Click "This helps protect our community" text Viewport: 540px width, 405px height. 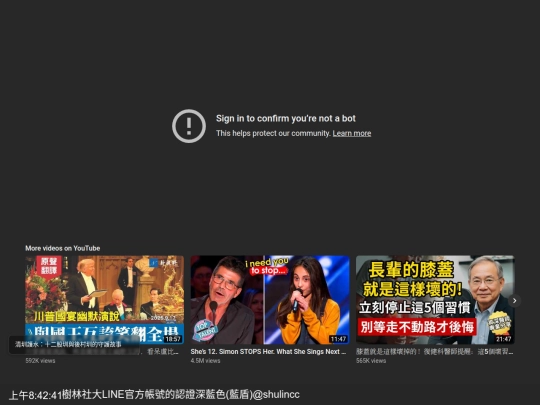click(x=273, y=133)
